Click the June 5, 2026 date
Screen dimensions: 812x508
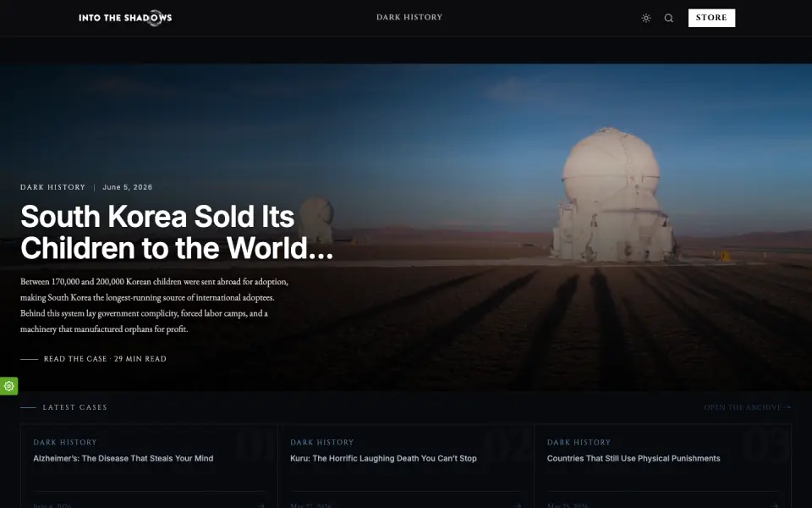pos(128,187)
